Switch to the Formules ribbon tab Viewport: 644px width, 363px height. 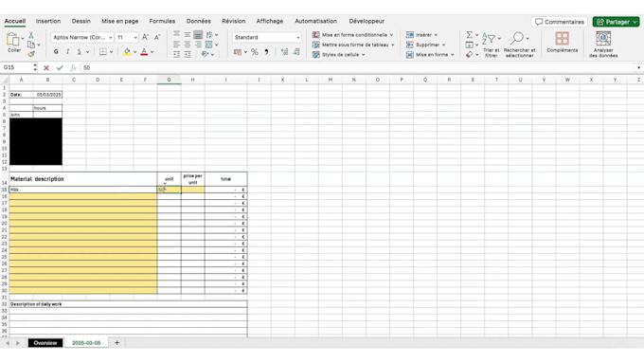point(162,21)
